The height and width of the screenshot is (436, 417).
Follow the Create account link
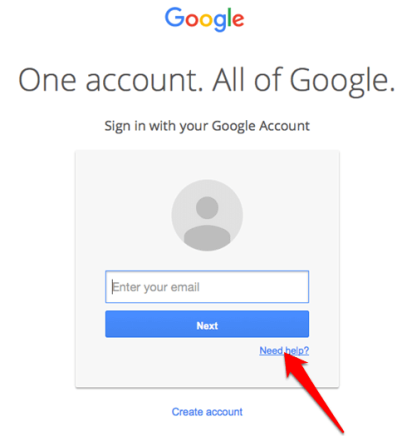tap(207, 412)
